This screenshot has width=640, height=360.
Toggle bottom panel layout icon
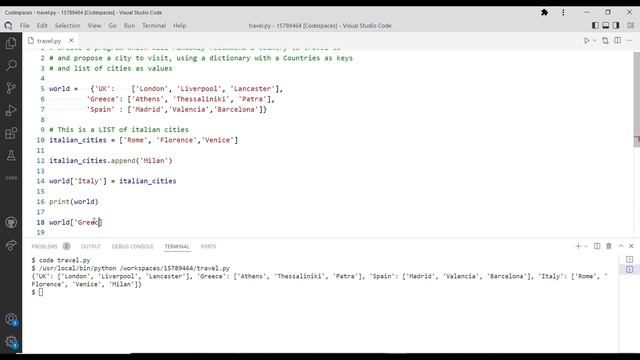pyautogui.click(x=606, y=25)
